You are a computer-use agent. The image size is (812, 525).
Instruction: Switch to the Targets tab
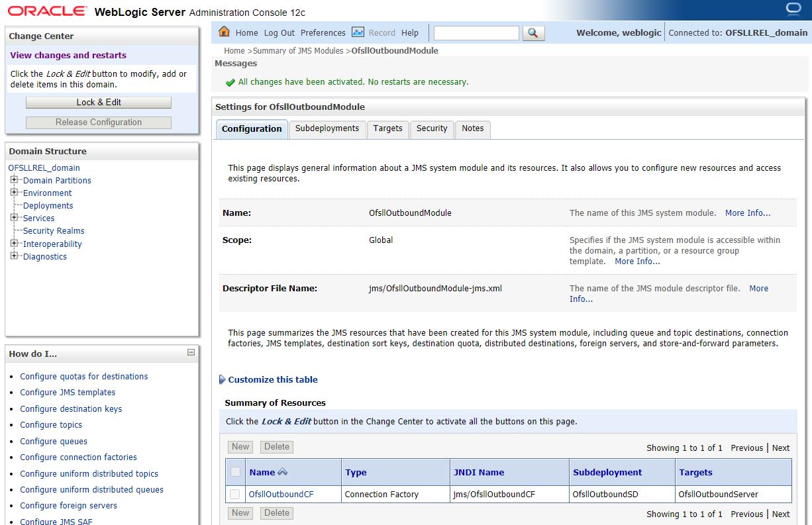(x=387, y=128)
